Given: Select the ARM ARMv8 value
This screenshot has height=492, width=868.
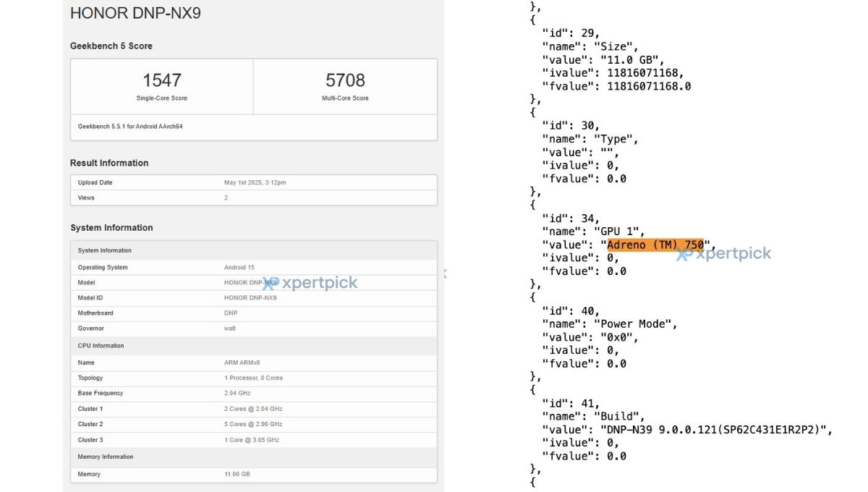Looking at the screenshot, I should tap(241, 363).
